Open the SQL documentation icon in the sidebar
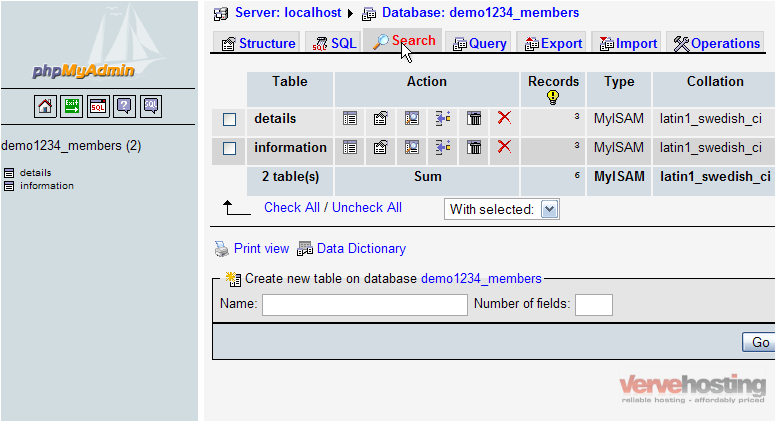Screen dimensions: 776x422 (x=151, y=106)
